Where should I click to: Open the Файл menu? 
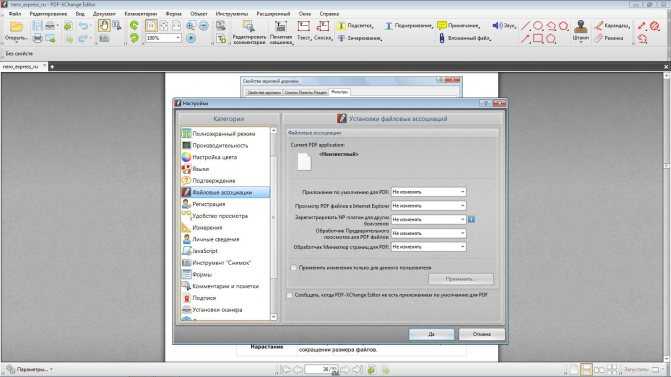coord(15,14)
